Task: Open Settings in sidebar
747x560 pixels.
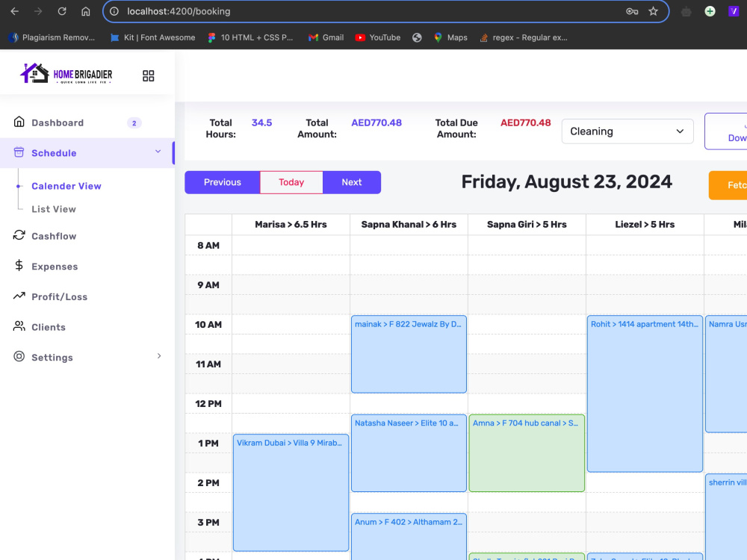Action: coord(52,358)
